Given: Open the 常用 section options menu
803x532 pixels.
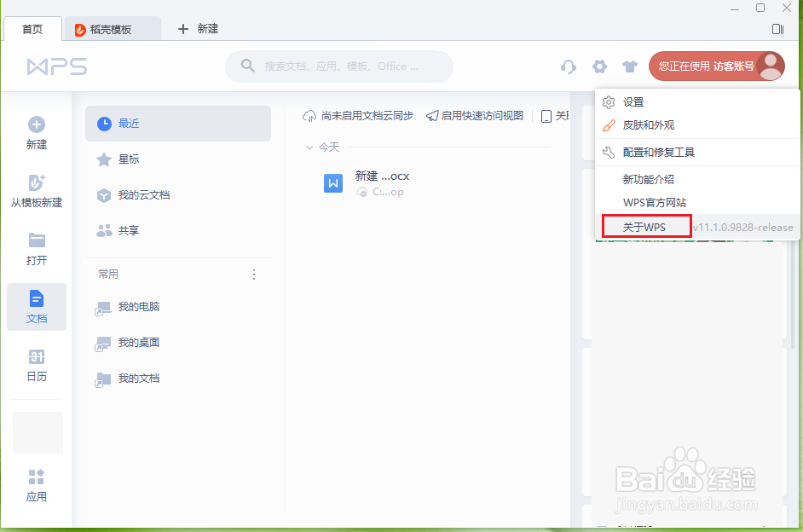Looking at the screenshot, I should (x=253, y=274).
